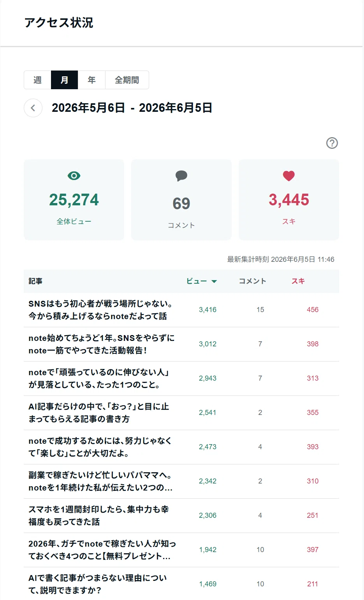The image size is (364, 600).
Task: Click comment count for スマホを1週間封印 row
Action: click(x=260, y=515)
